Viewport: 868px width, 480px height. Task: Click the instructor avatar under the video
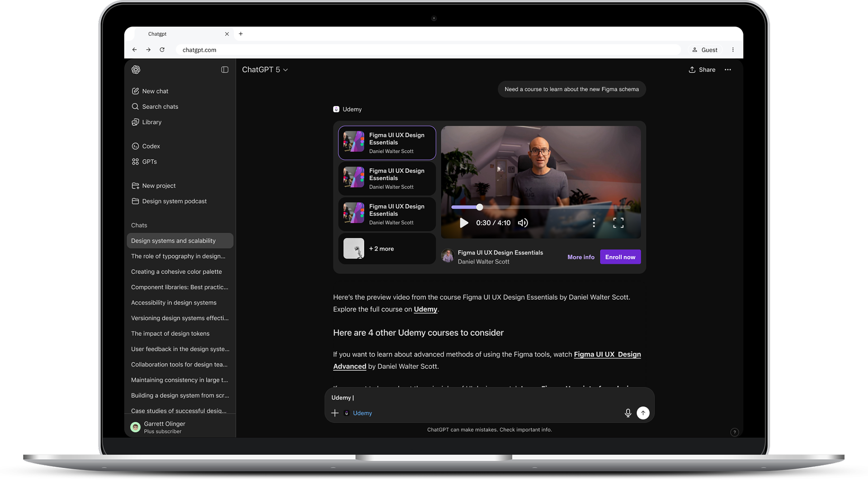point(448,256)
